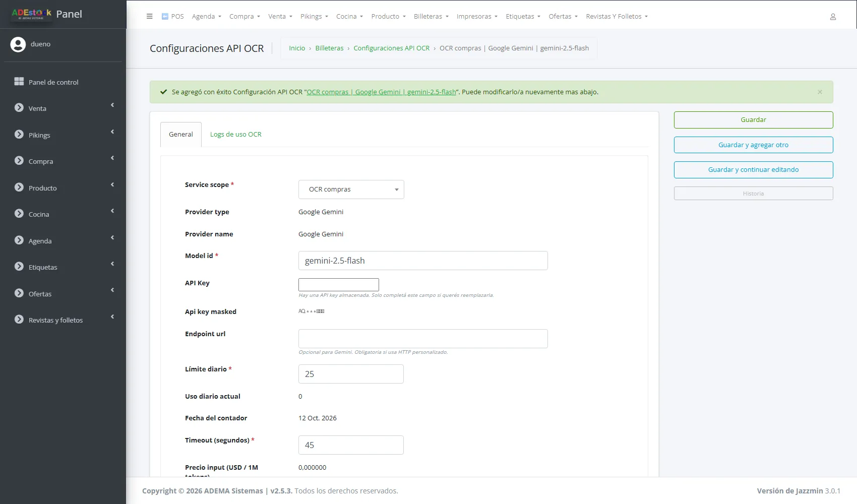The width and height of the screenshot is (857, 504).
Task: Switch to Logs de uso OCR tab
Action: click(x=236, y=135)
